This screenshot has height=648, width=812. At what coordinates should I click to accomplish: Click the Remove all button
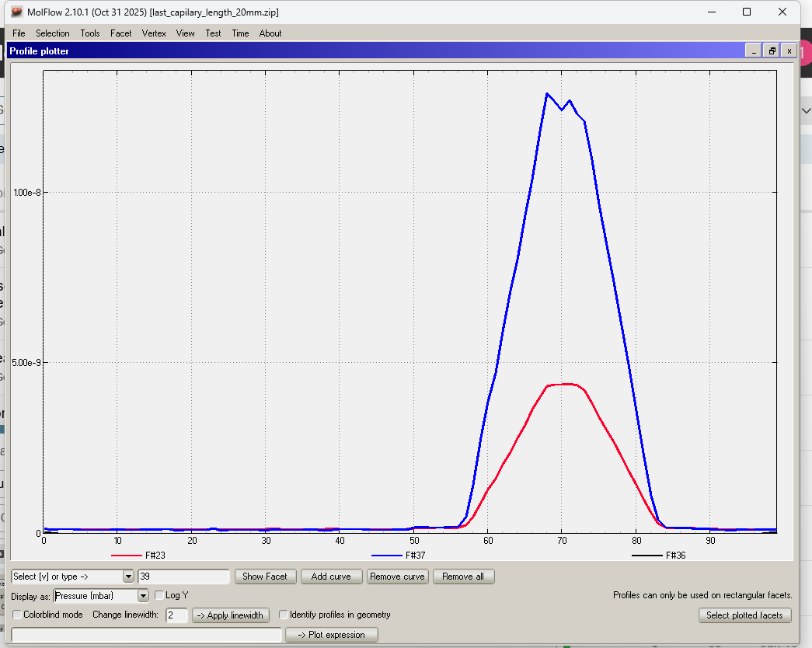point(463,577)
